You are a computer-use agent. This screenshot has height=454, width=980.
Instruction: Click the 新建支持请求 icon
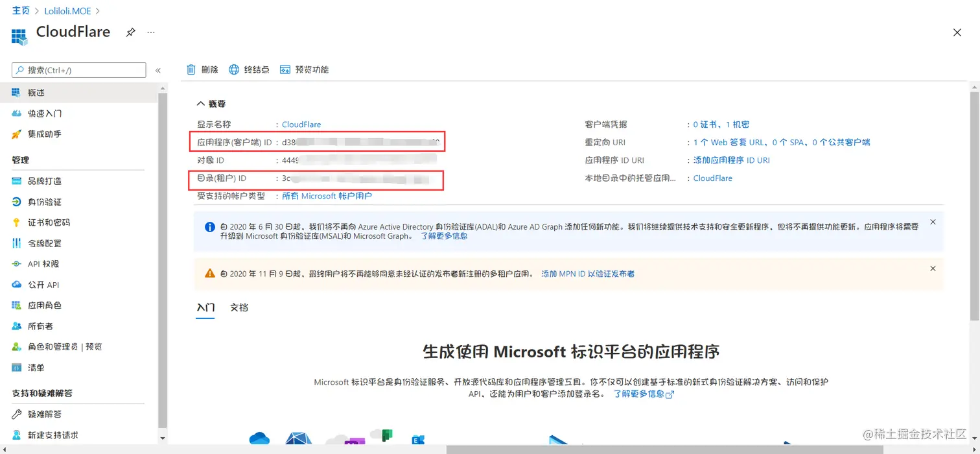click(17, 435)
